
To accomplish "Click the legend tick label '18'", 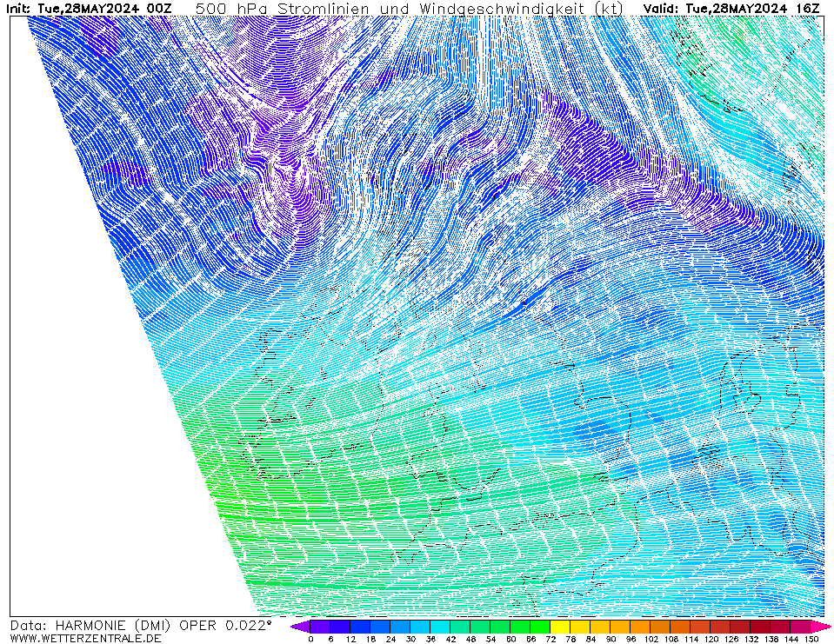I will point(370,639).
